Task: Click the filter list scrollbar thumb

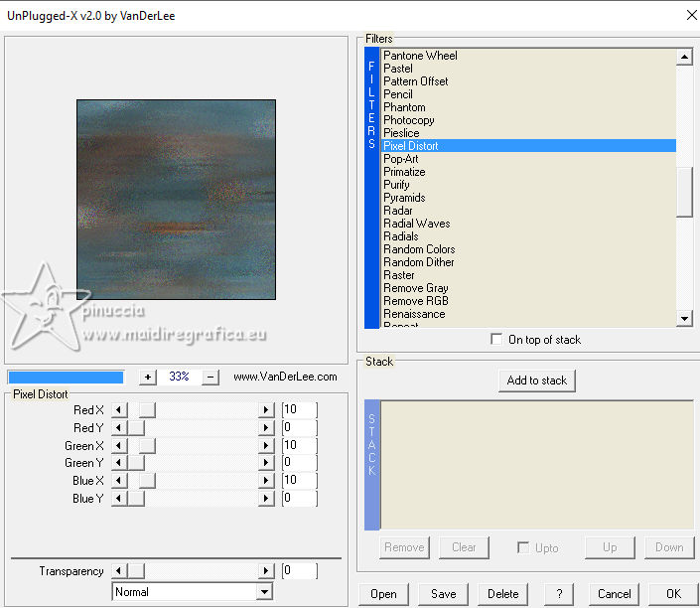Action: tap(684, 192)
